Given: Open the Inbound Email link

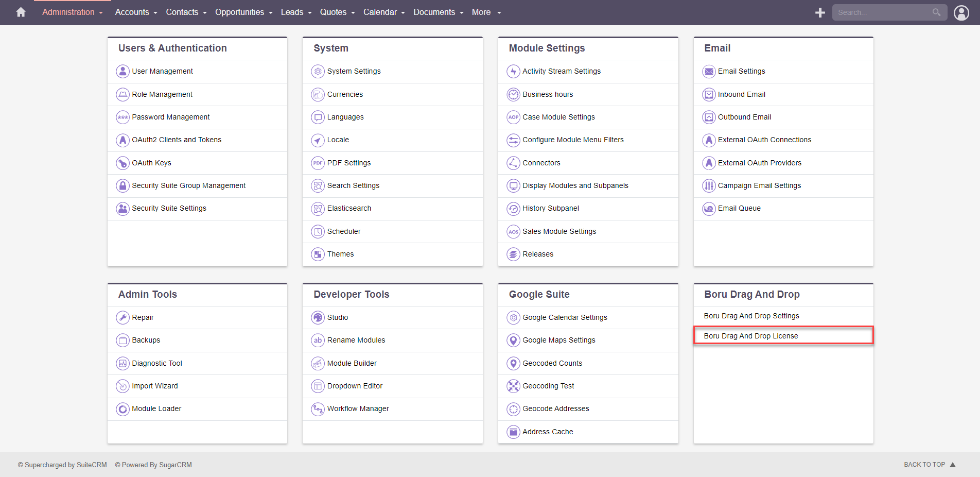Looking at the screenshot, I should coord(741,94).
